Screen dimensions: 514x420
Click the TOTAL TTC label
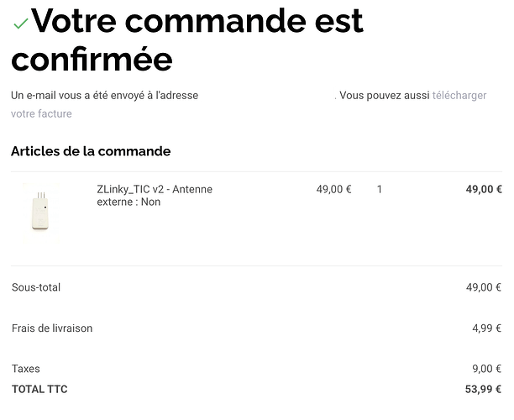click(39, 389)
